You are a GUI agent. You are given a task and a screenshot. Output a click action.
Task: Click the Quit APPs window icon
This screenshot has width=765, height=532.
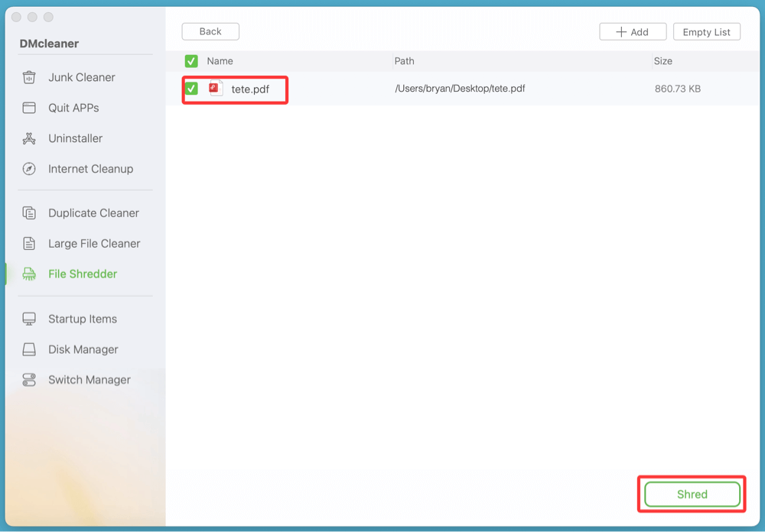pos(29,108)
